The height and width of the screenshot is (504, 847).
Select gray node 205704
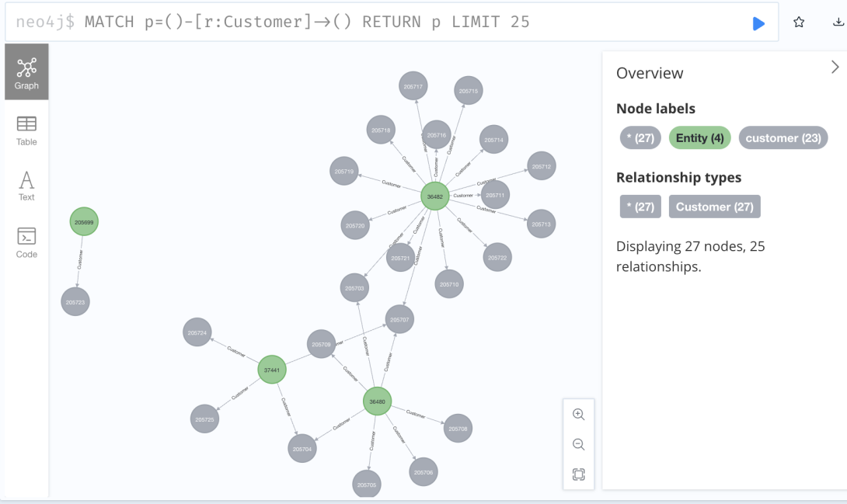(x=302, y=448)
